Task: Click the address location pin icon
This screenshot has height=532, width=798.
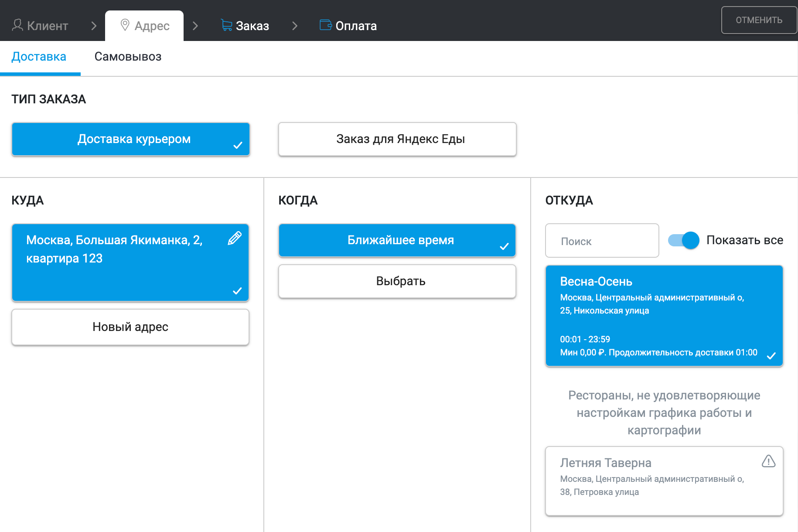Action: (x=125, y=25)
